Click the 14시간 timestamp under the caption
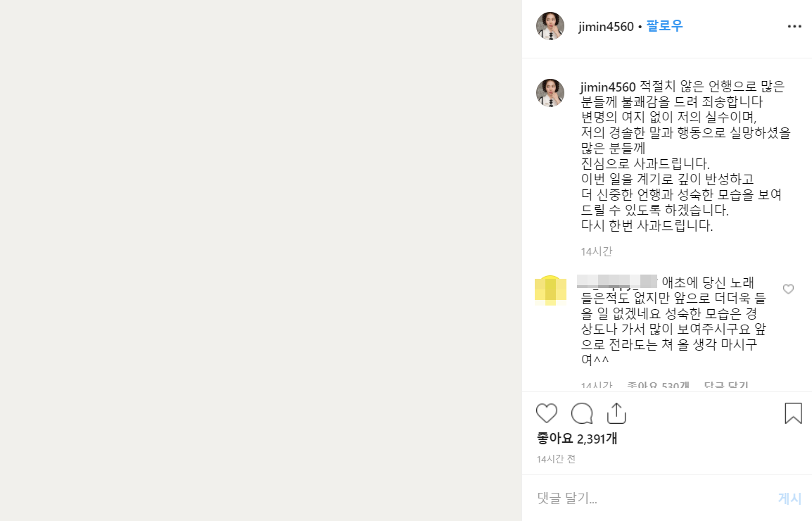This screenshot has width=812, height=521. point(597,251)
